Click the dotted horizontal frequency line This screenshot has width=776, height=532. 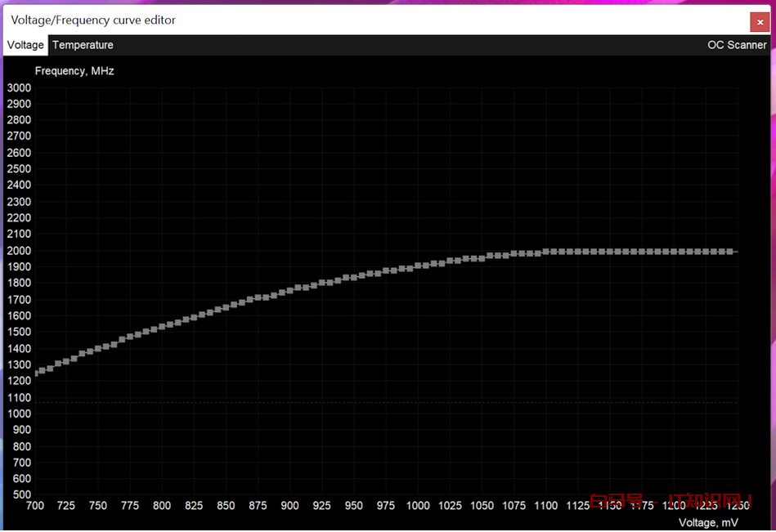click(x=384, y=402)
